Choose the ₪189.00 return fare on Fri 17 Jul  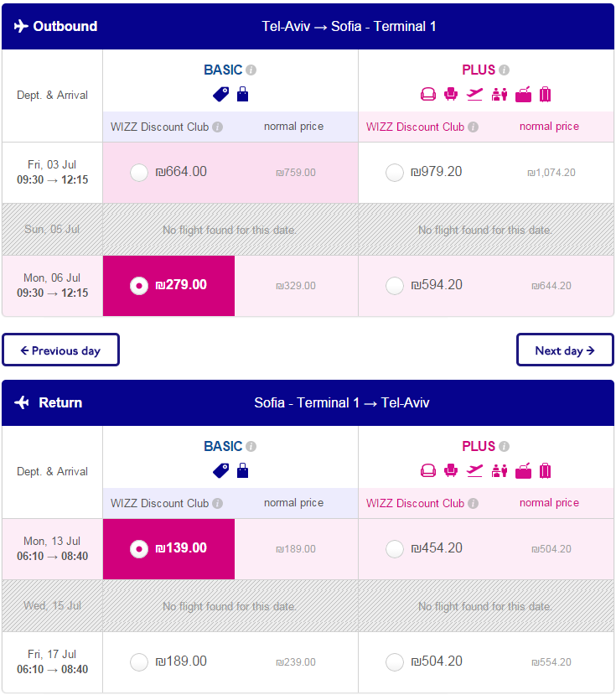139,662
